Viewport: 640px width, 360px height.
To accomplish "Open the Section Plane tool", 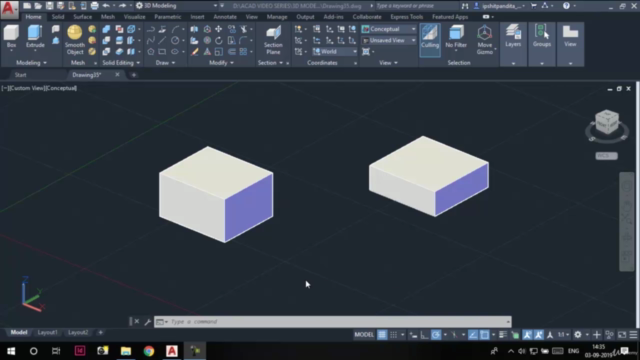I will [x=273, y=40].
